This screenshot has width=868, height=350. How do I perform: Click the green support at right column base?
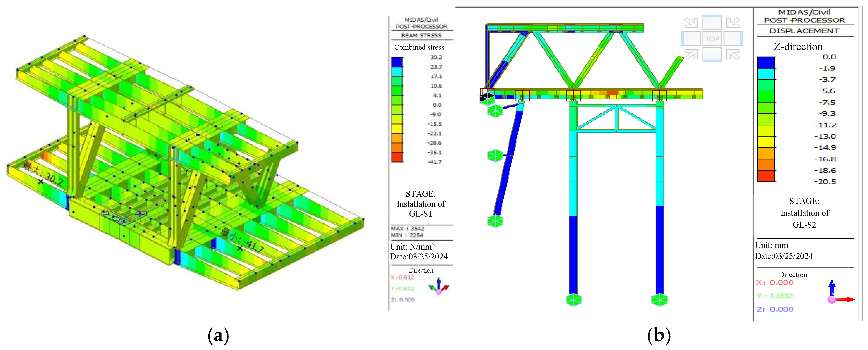[x=659, y=299]
